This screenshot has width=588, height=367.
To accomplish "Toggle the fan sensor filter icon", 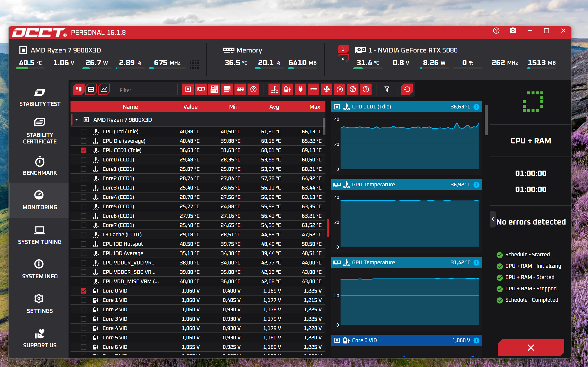I will tap(326, 89).
